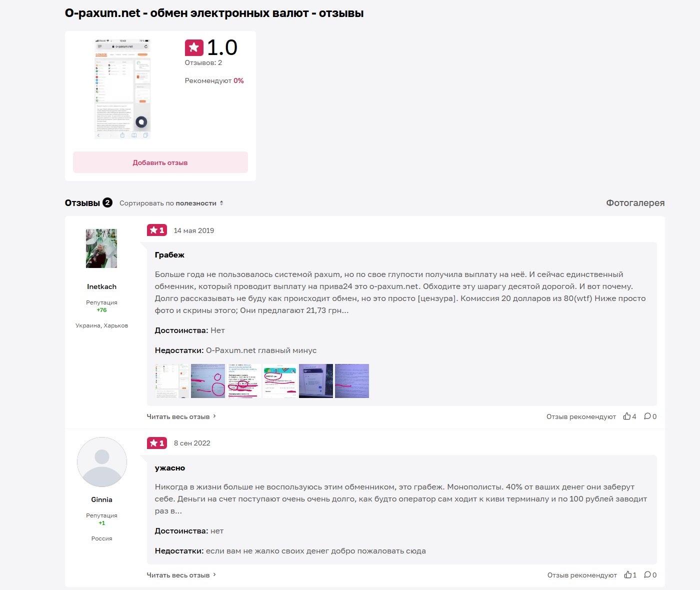Image resolution: width=700 pixels, height=590 pixels.
Task: Open the Фотогалерея tab
Action: [635, 203]
